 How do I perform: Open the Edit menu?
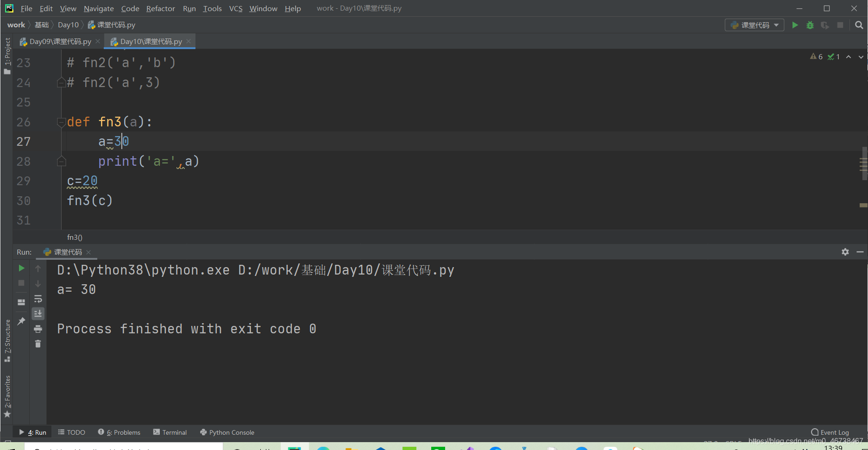tap(46, 8)
